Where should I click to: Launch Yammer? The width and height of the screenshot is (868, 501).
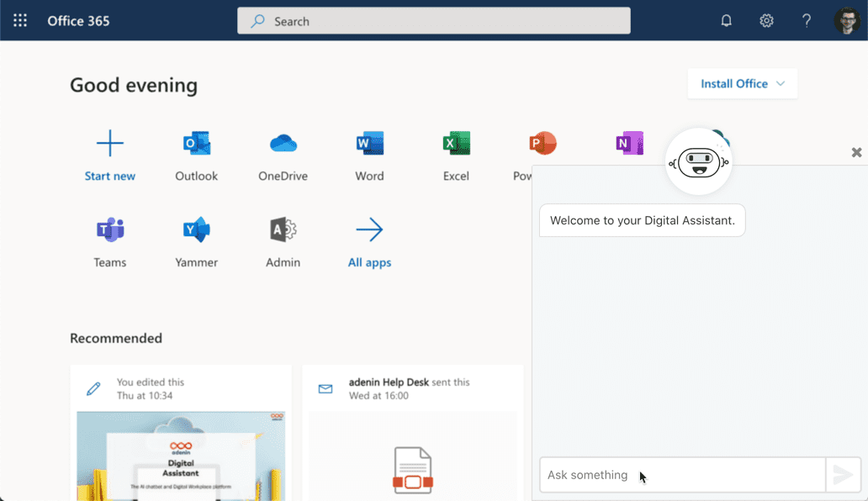click(197, 229)
